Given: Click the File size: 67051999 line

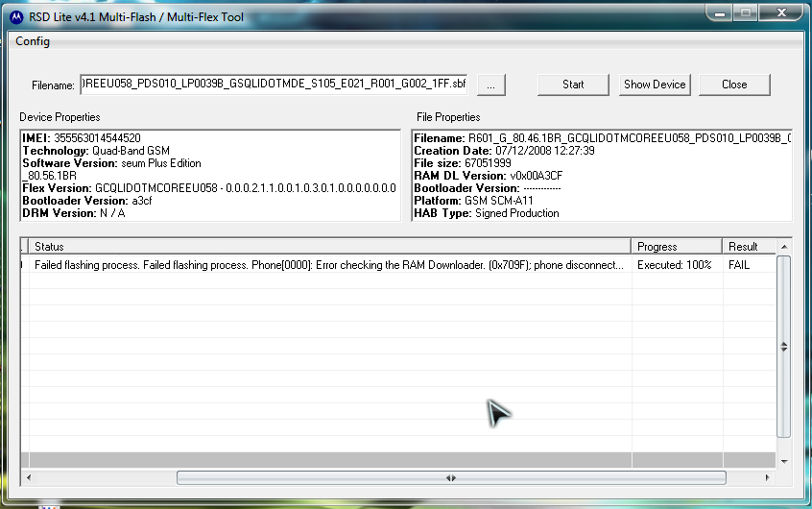Looking at the screenshot, I should (463, 163).
